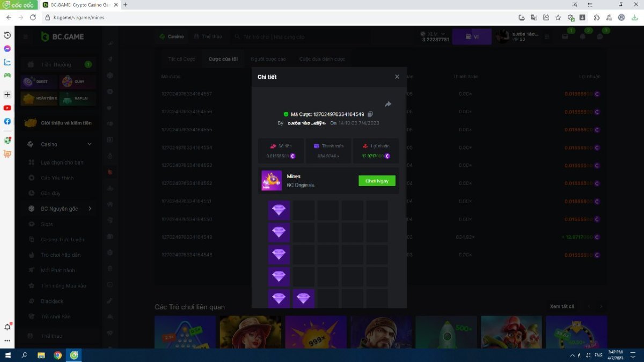Click the browser history clock icon
The height and width of the screenshot is (362, 644).
tap(8, 35)
